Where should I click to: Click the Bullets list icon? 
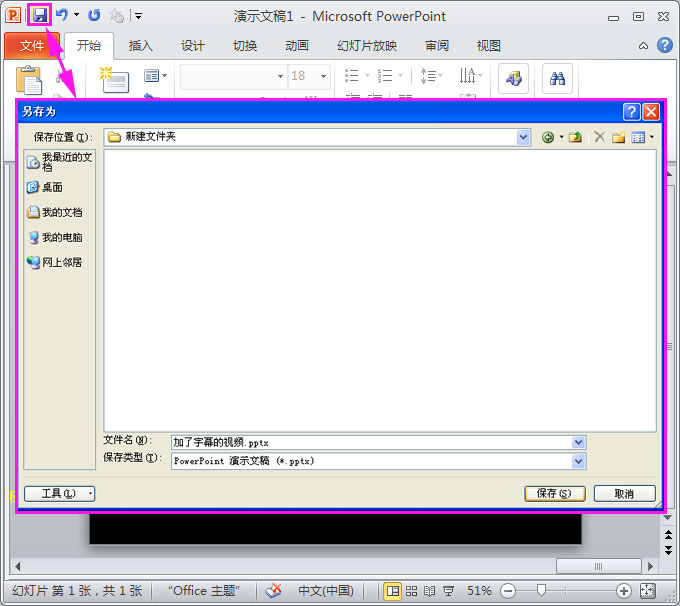coord(352,75)
